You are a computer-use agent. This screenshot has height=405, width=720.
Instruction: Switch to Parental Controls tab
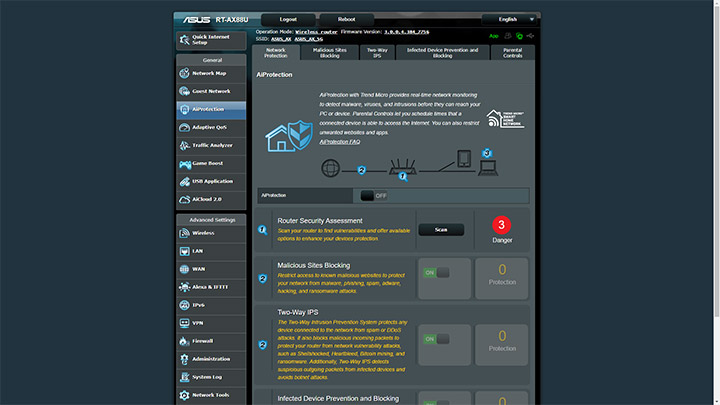[x=512, y=53]
